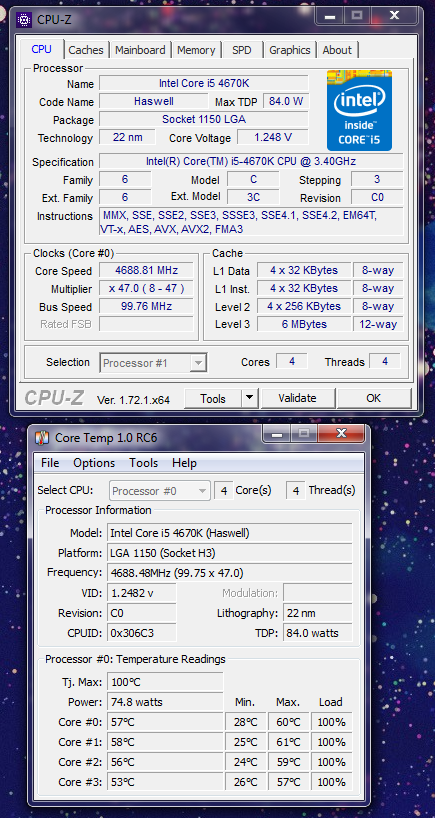Open the About tab in CPU-Z
This screenshot has height=818, width=435.
pos(337,50)
